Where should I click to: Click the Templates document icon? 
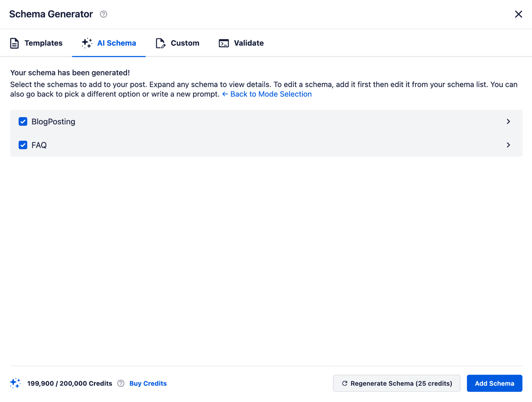coord(14,43)
